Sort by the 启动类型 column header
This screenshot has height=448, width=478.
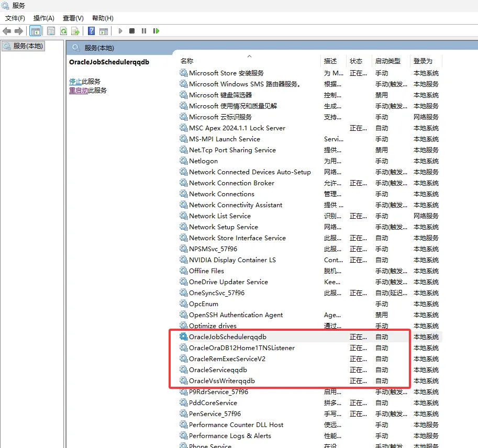(391, 61)
